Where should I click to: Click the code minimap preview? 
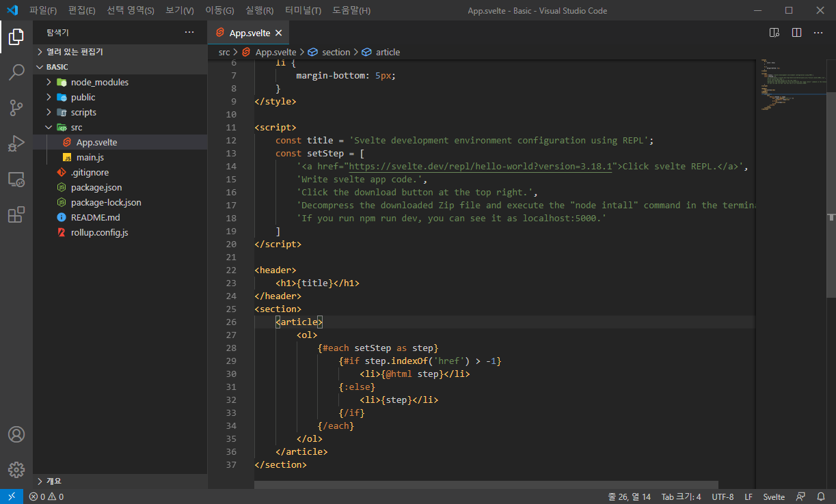(791, 85)
